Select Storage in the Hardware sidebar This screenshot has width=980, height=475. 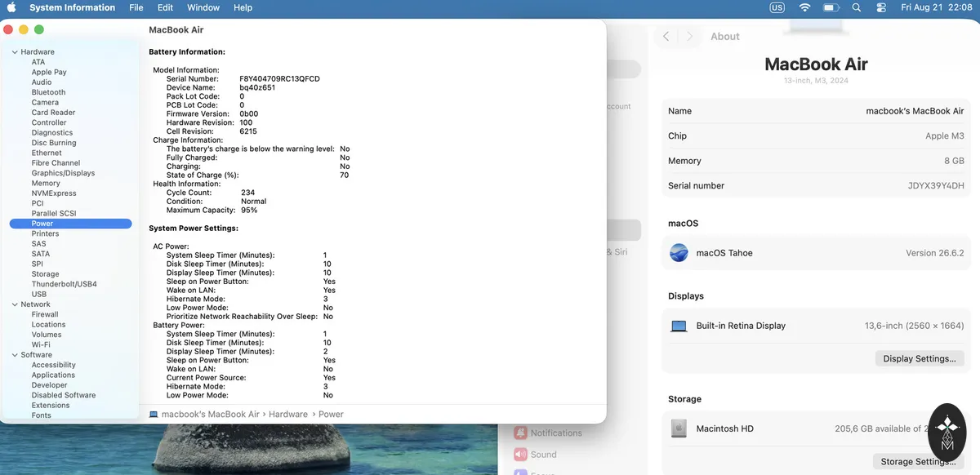tap(45, 274)
